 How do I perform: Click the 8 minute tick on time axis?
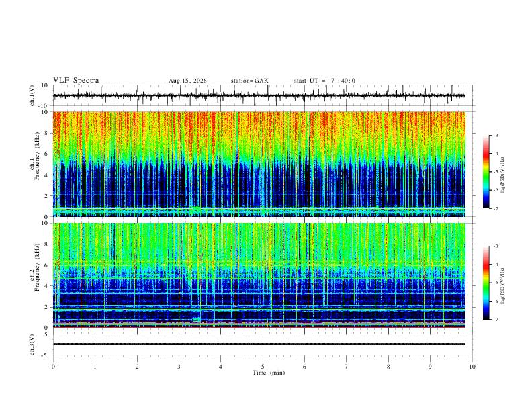click(388, 367)
